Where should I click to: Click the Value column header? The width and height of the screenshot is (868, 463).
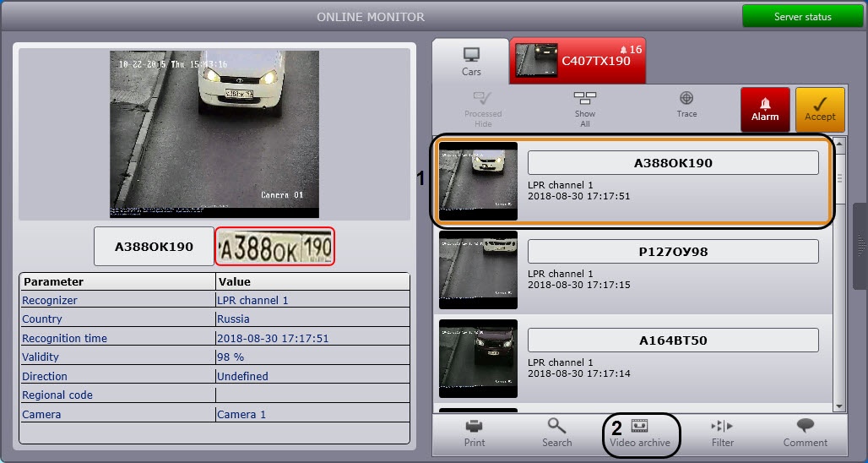point(312,282)
